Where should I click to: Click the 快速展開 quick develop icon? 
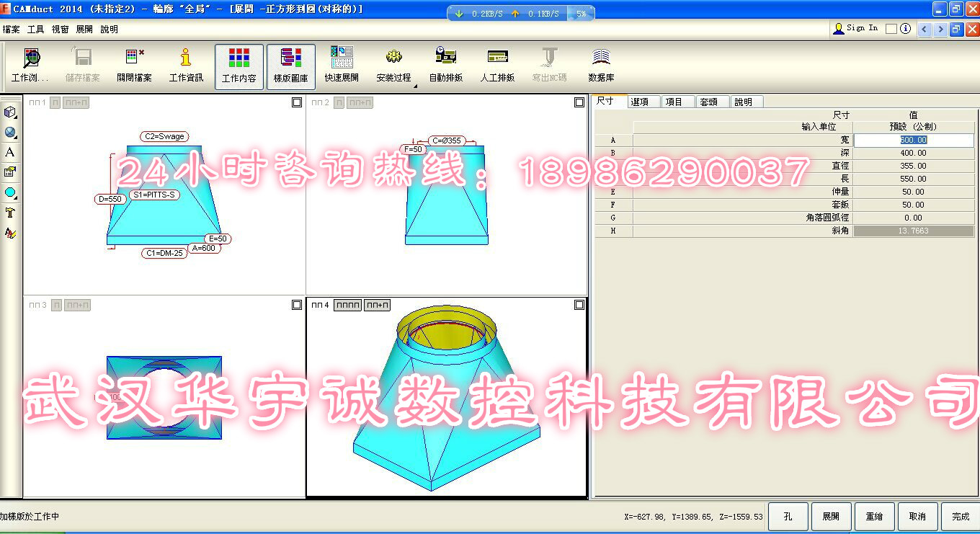[x=341, y=66]
